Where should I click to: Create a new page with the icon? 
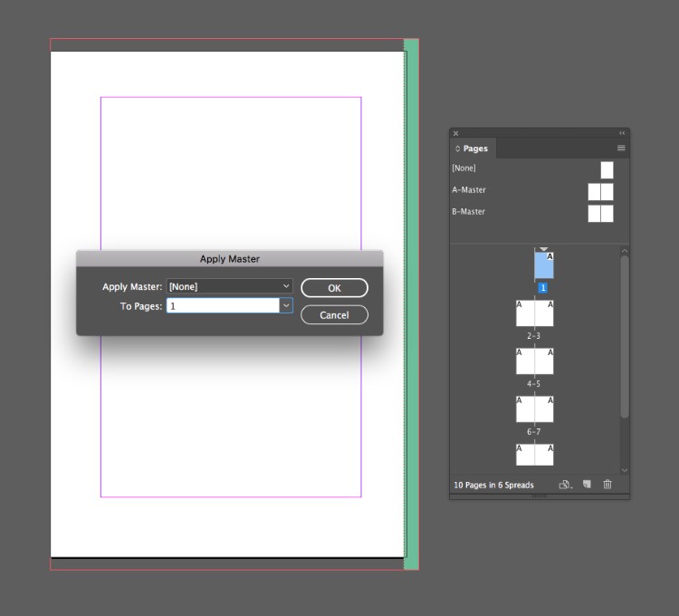point(587,485)
